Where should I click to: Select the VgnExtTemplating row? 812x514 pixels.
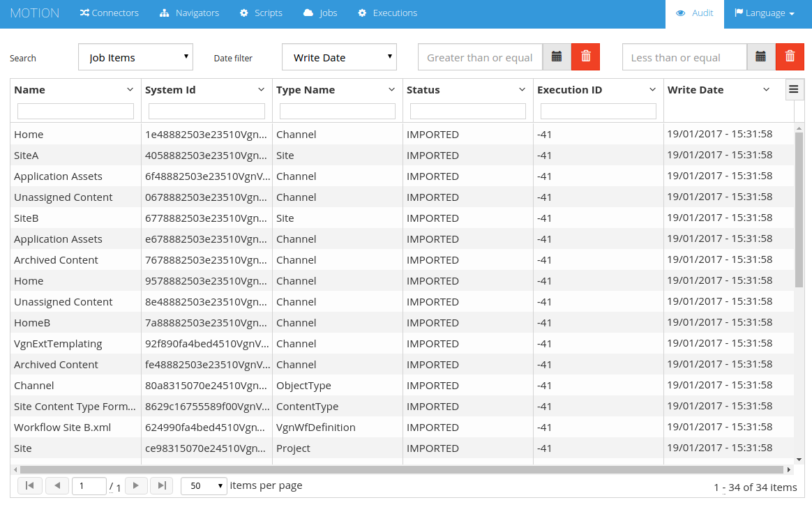pyautogui.click(x=402, y=344)
